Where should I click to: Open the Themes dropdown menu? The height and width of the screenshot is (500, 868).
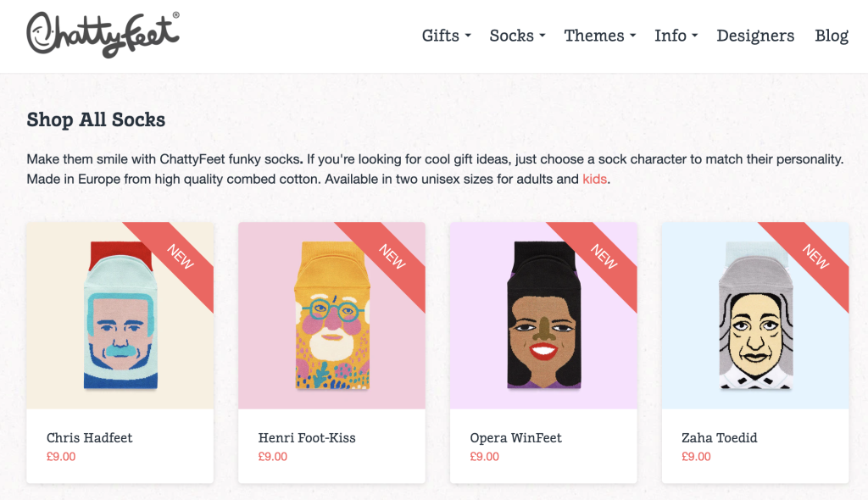tap(599, 36)
